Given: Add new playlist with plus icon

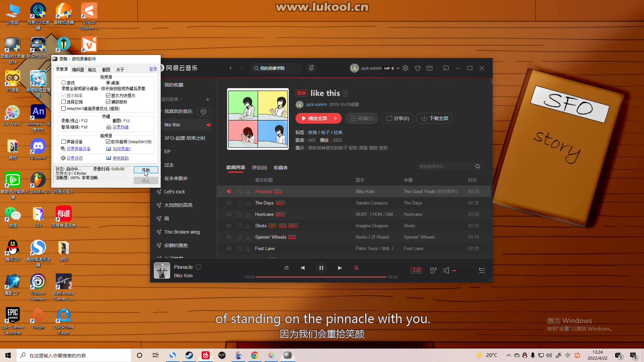Looking at the screenshot, I should (x=208, y=100).
